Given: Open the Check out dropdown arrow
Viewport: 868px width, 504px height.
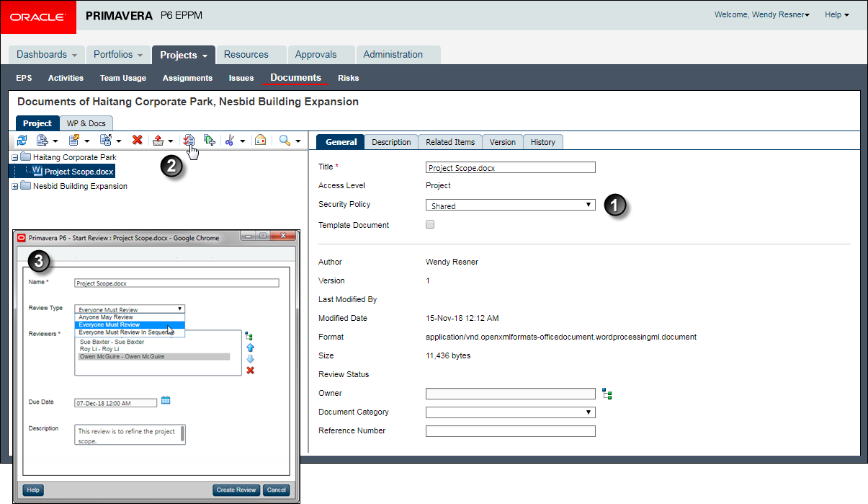Looking at the screenshot, I should pyautogui.click(x=86, y=141).
